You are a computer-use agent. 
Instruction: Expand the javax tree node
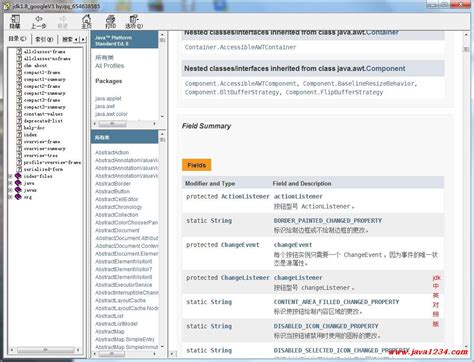pyautogui.click(x=10, y=190)
